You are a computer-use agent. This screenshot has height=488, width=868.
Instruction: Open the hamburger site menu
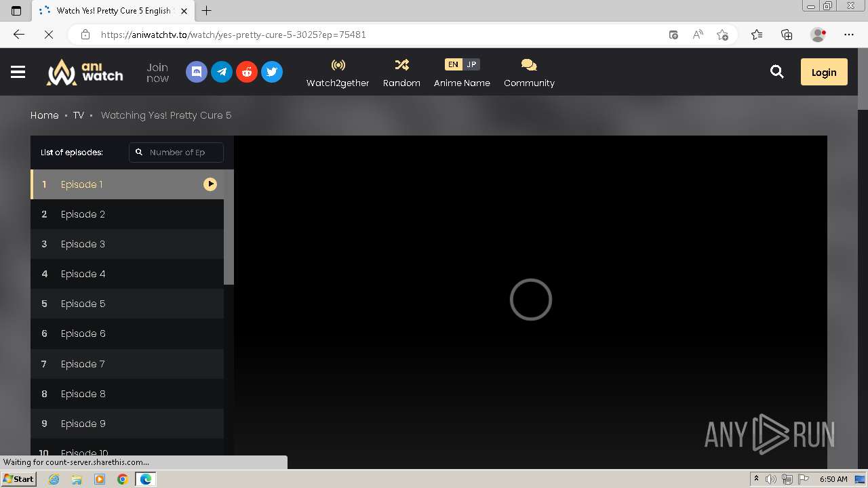[18, 72]
